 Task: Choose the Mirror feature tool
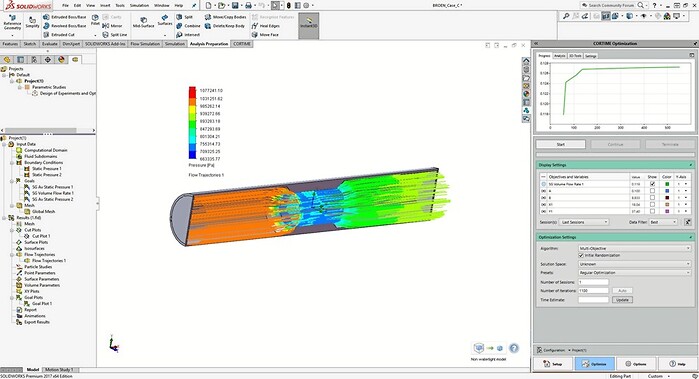tap(112, 26)
